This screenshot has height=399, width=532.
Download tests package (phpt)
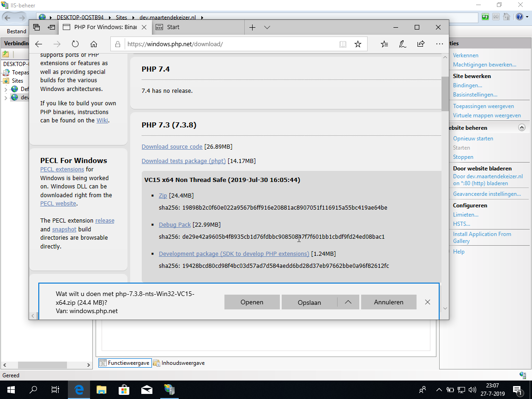[x=183, y=161]
